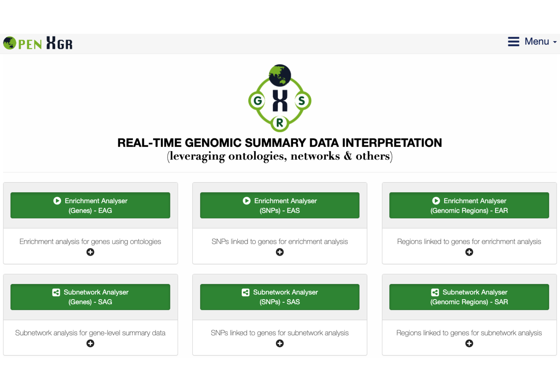This screenshot has width=560, height=392.
Task: Click the play icon on EAR button
Action: [436, 201]
